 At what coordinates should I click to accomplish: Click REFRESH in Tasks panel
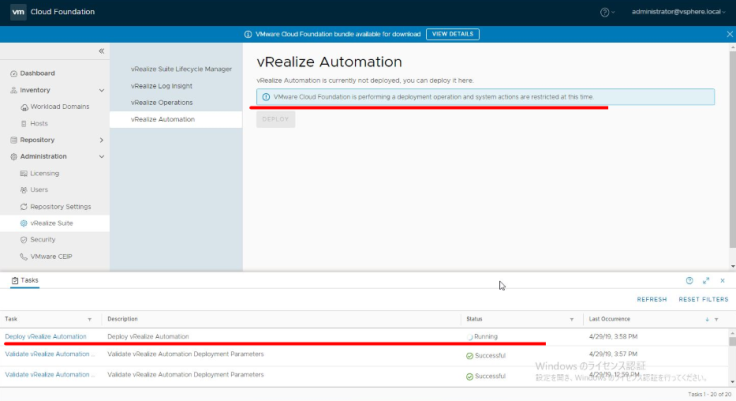652,300
